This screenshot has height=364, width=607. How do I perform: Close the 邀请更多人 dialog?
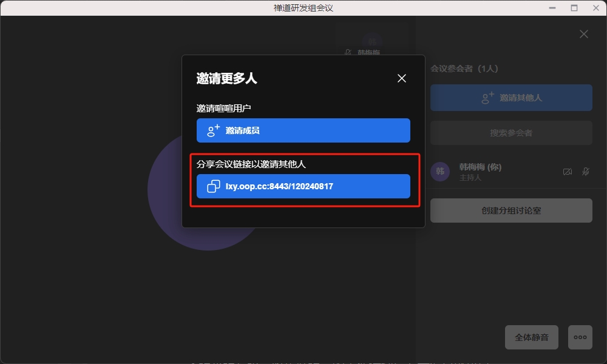pos(401,78)
